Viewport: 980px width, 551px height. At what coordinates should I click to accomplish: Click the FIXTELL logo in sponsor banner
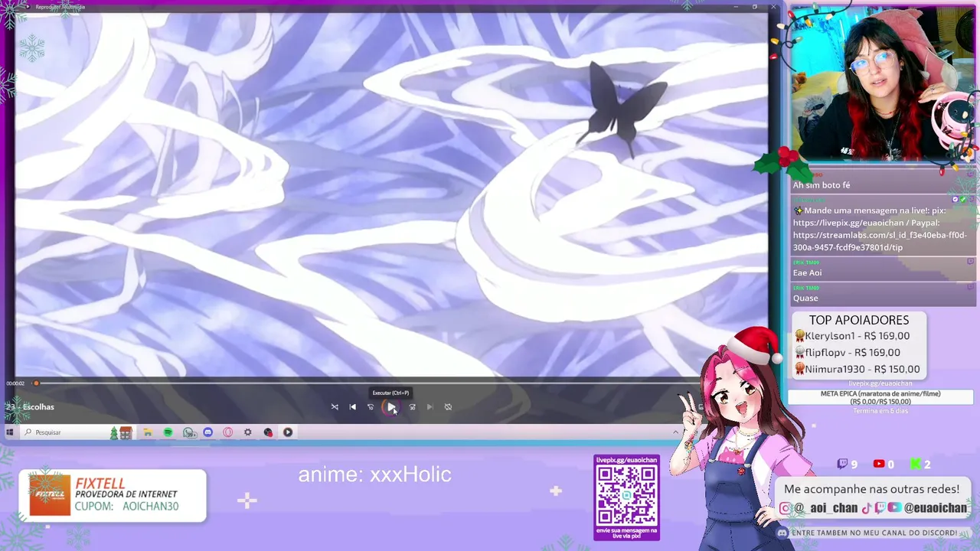point(49,495)
